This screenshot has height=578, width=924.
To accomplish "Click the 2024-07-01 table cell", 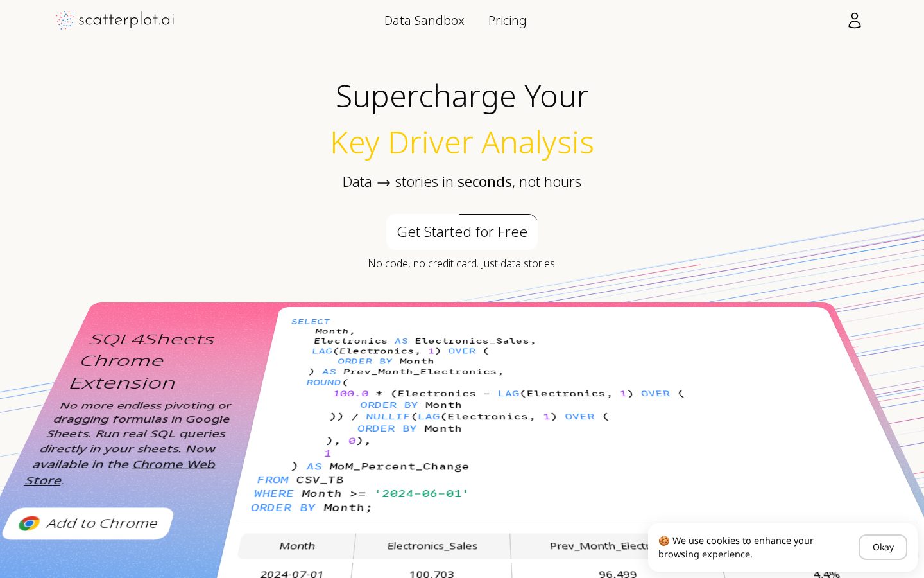I will [x=292, y=573].
